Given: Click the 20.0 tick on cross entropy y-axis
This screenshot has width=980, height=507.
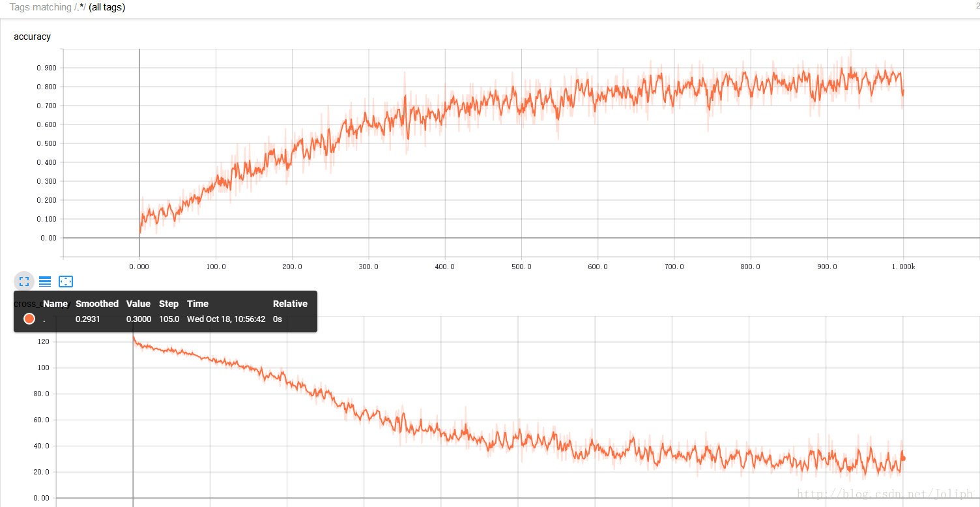Looking at the screenshot, I should tap(40, 472).
